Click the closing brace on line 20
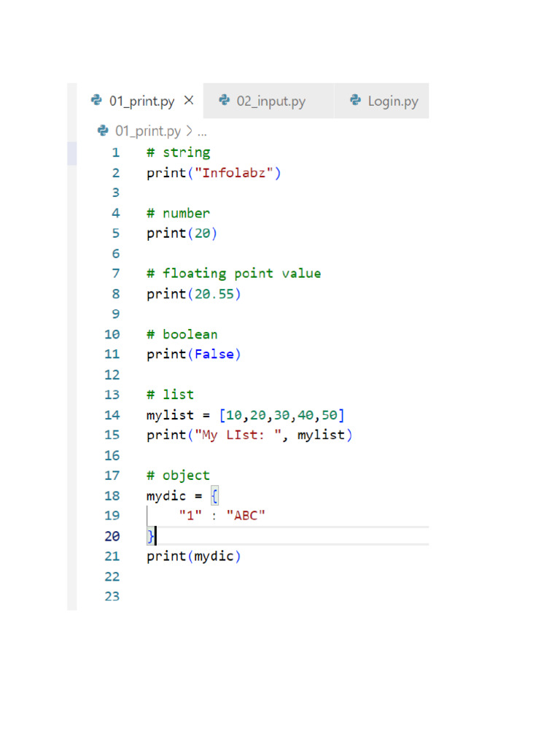560x747 pixels. click(150, 536)
